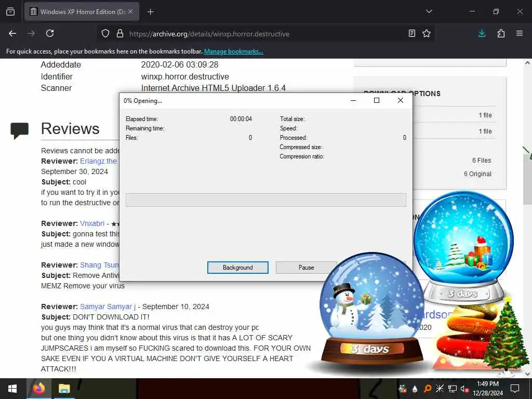Open reviewer Shang Tsung profile link
This screenshot has height=399, width=532.
click(99, 265)
